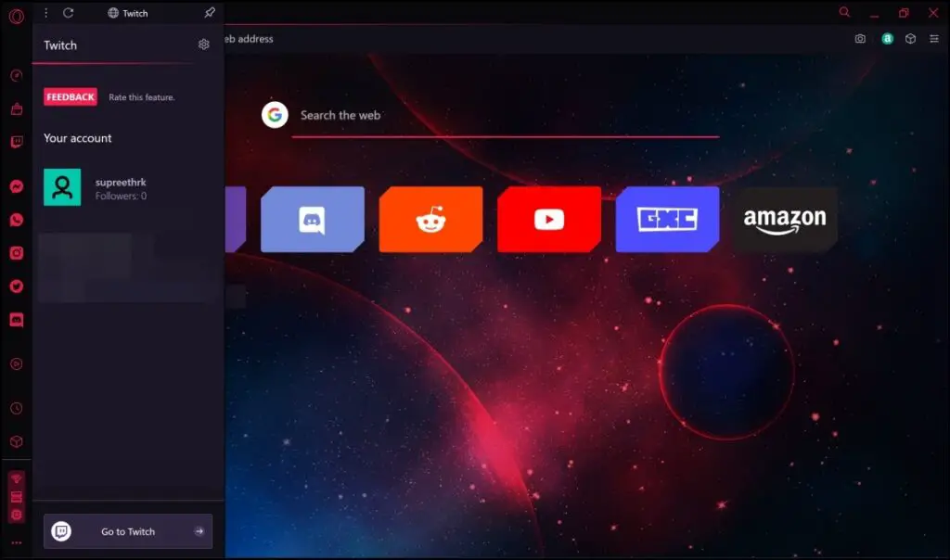Click the 'Twitch' panel heading
This screenshot has height=560, width=950.
[60, 45]
